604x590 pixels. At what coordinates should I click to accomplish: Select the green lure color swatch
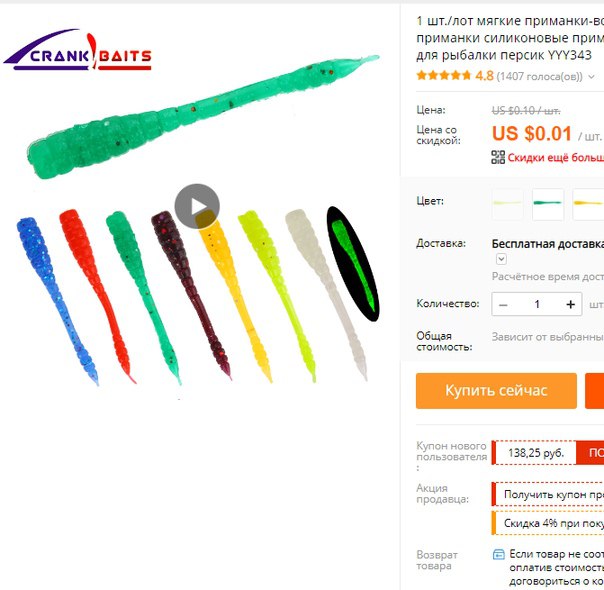tap(548, 203)
